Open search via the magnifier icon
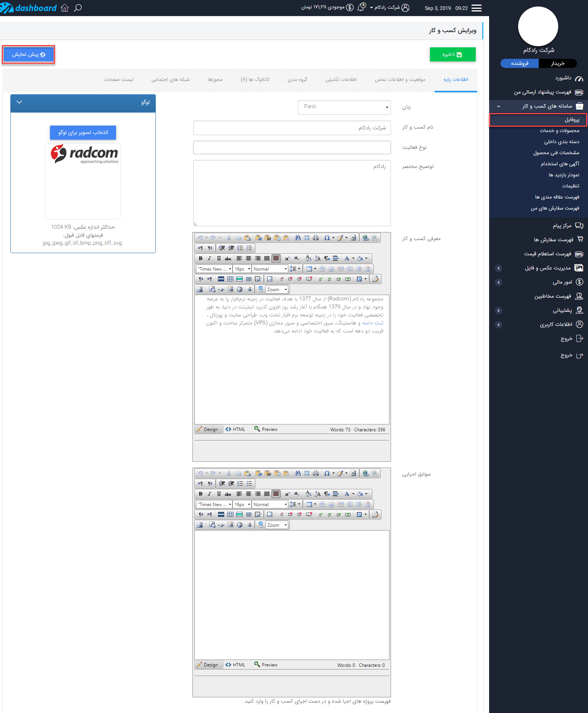This screenshot has height=713, width=588. tap(78, 8)
